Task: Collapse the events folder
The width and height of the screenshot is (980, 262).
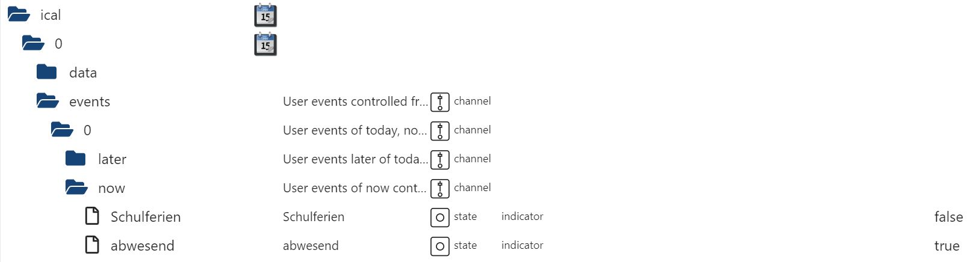Action: 47,101
